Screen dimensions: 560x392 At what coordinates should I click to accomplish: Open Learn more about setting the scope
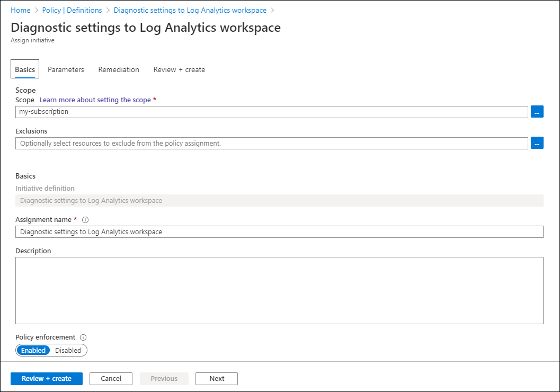(x=95, y=100)
